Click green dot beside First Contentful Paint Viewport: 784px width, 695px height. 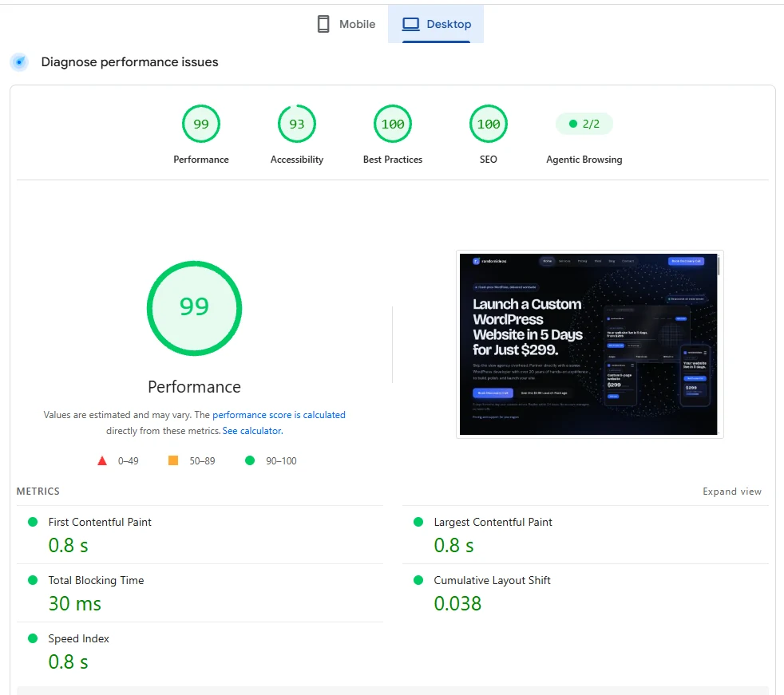click(x=33, y=522)
